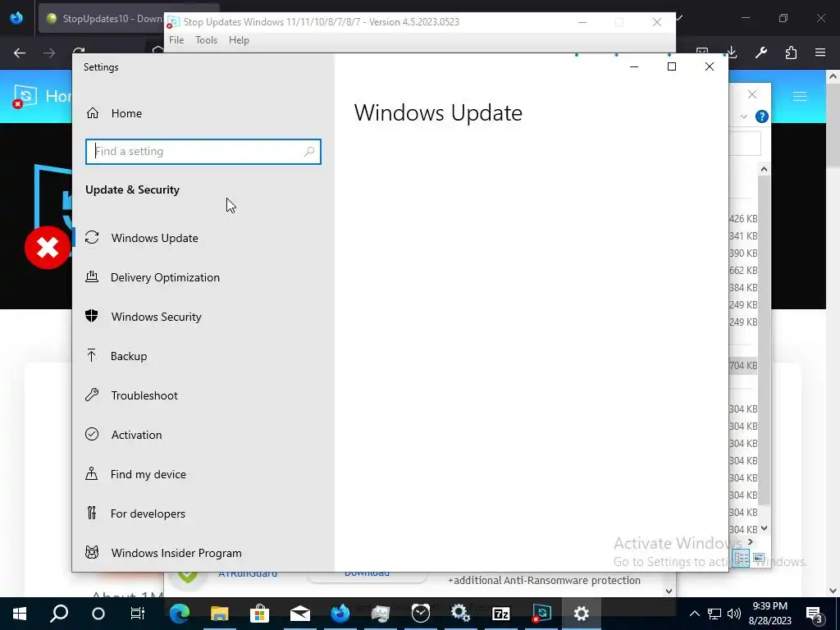
Task: Open 7-Zip from taskbar
Action: [501, 614]
